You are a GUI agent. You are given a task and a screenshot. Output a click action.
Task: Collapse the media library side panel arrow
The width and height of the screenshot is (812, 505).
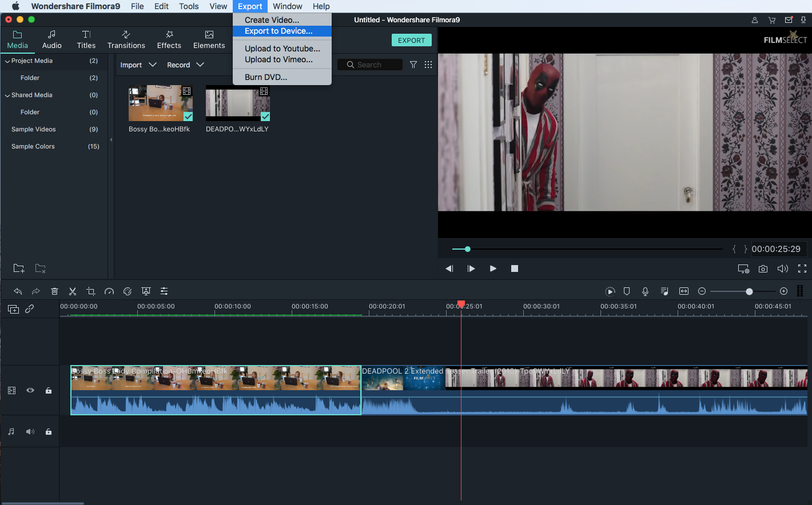111,139
